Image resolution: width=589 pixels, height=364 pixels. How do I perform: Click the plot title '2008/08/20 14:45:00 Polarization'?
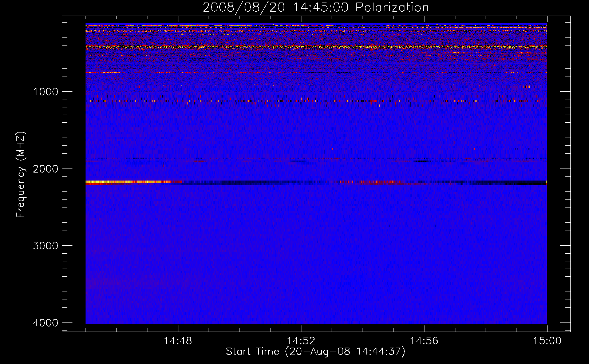316,7
